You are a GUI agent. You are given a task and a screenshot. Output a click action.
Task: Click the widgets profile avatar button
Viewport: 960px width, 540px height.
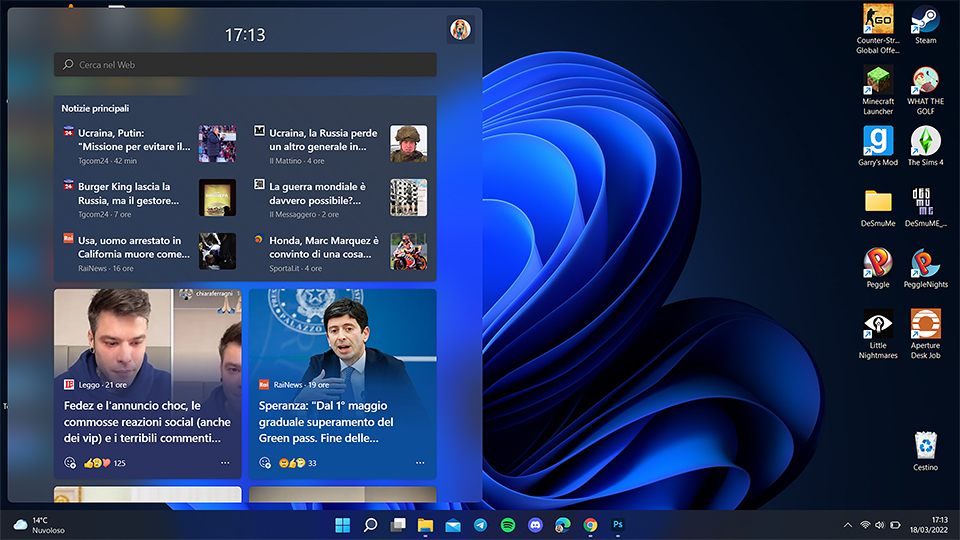click(460, 30)
